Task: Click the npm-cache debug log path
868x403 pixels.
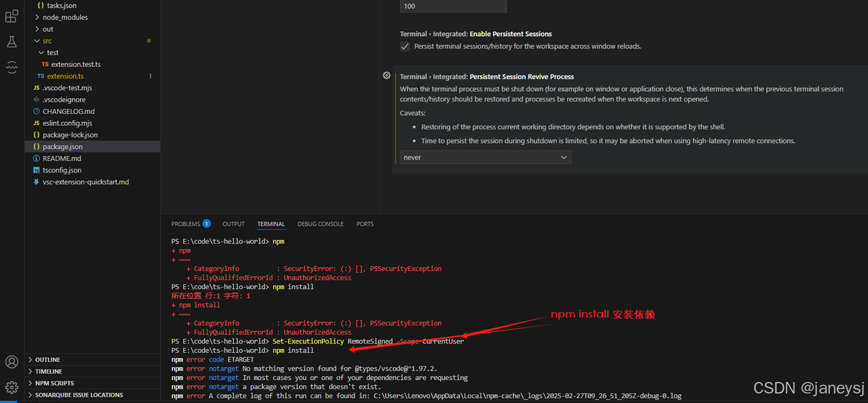Action: click(x=528, y=396)
